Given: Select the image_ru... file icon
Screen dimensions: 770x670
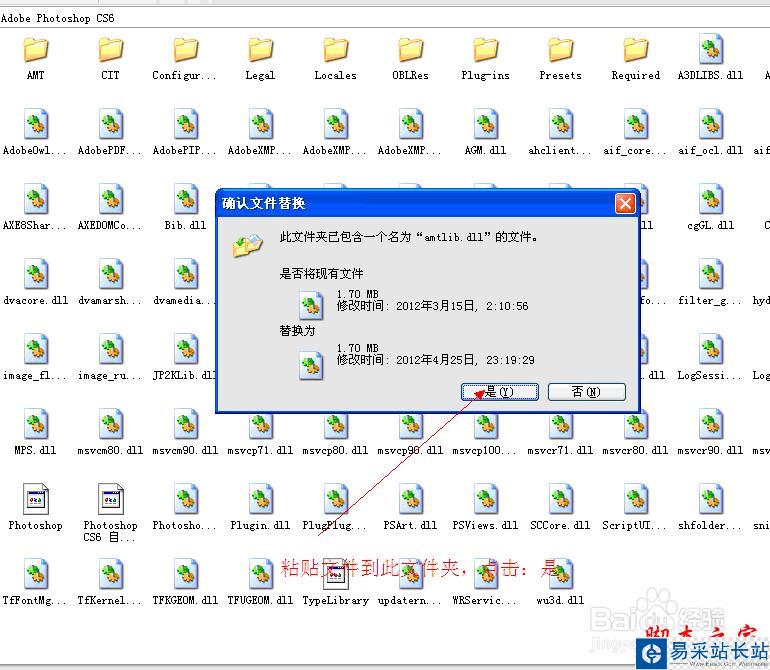Looking at the screenshot, I should pos(110,349).
